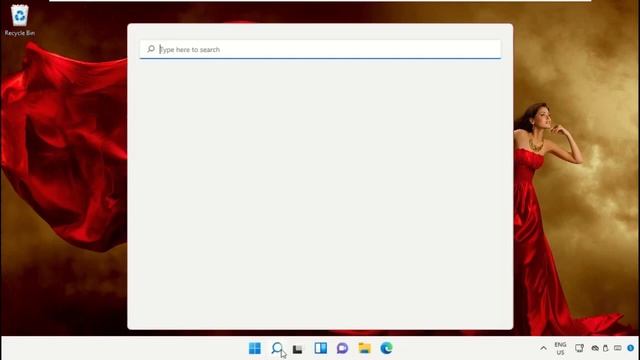The height and width of the screenshot is (360, 640).
Task: Focus the 'Type here to search' field
Action: click(x=320, y=49)
